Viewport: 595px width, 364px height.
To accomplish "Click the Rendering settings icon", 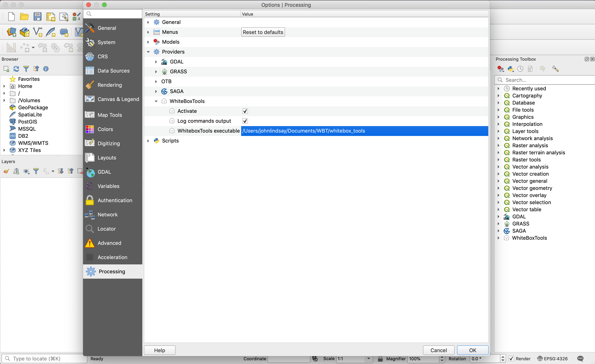I will click(x=90, y=85).
